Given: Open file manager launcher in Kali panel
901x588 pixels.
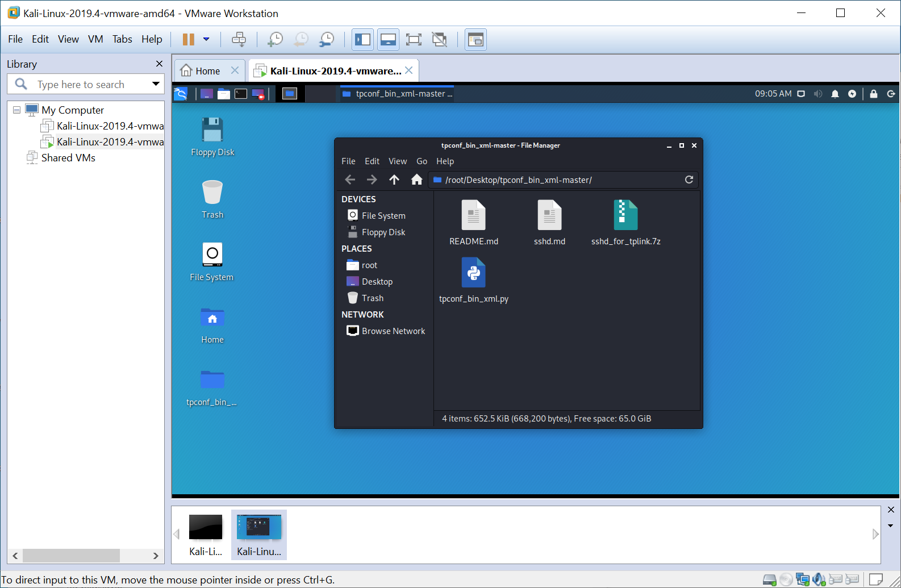Looking at the screenshot, I should click(x=224, y=94).
